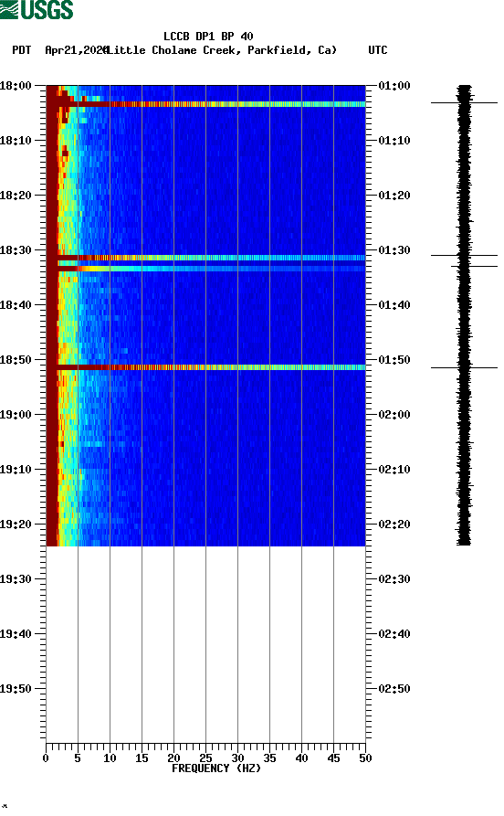Click the '45' frequency axis tick label
This screenshot has height=816, width=504.
click(x=333, y=758)
